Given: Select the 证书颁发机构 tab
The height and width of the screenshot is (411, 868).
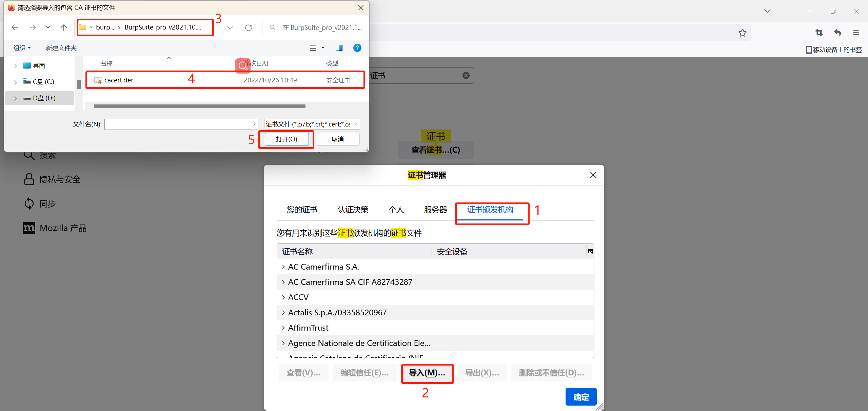Looking at the screenshot, I should (x=490, y=210).
